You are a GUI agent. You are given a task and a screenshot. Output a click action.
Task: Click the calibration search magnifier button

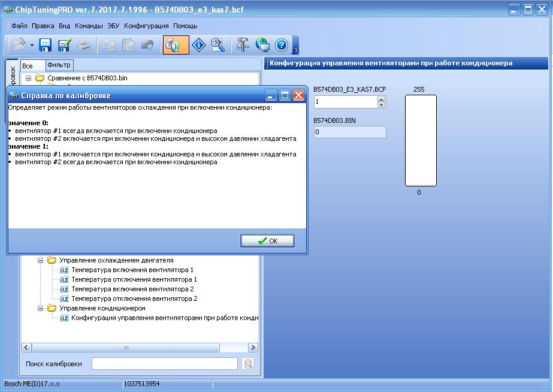click(248, 364)
